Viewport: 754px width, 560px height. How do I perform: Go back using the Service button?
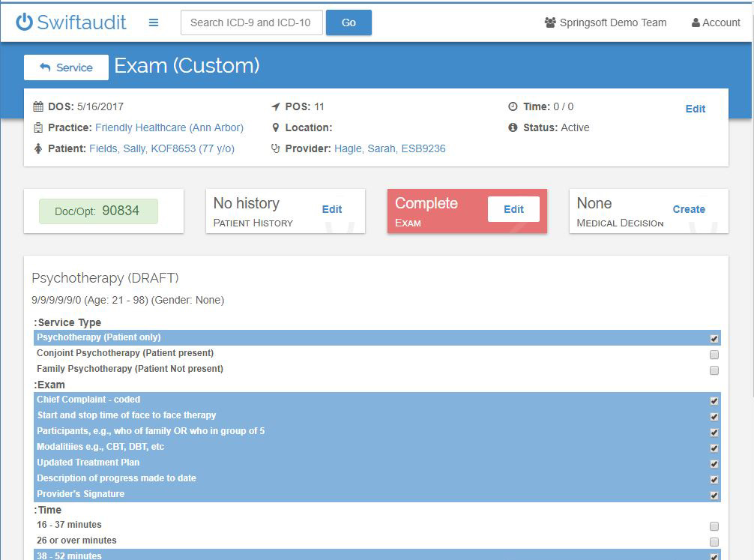coord(66,67)
